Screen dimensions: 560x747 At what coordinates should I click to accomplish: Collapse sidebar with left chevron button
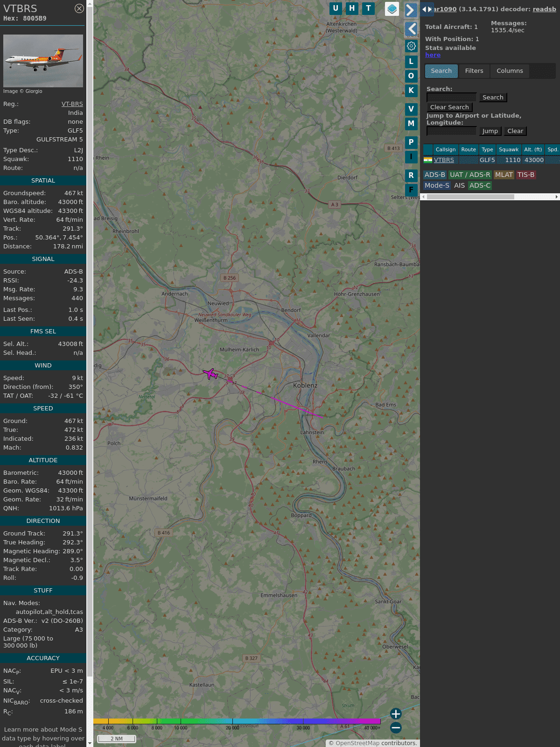pos(411,29)
